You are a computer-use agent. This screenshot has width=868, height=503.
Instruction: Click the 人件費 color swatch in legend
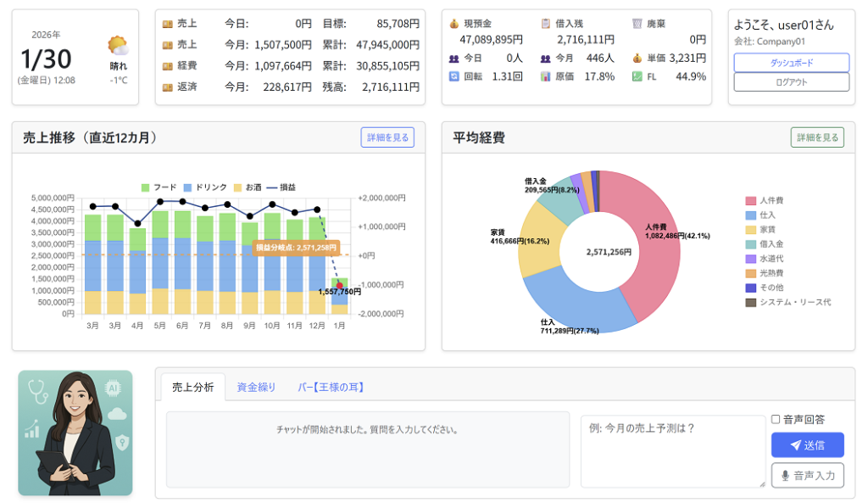pos(750,201)
